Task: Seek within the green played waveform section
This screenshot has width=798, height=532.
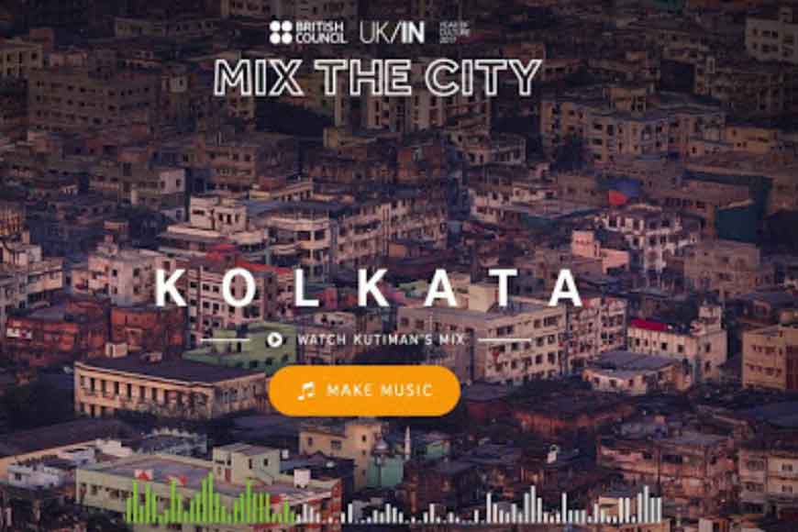Action: (x=210, y=502)
